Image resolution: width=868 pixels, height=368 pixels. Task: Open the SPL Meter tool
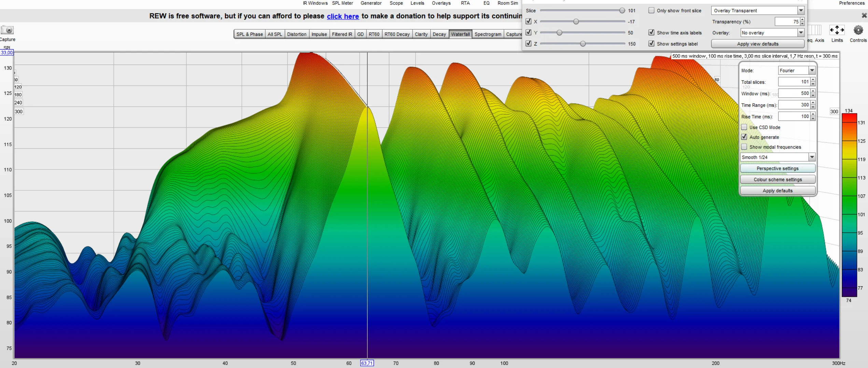pyautogui.click(x=342, y=3)
